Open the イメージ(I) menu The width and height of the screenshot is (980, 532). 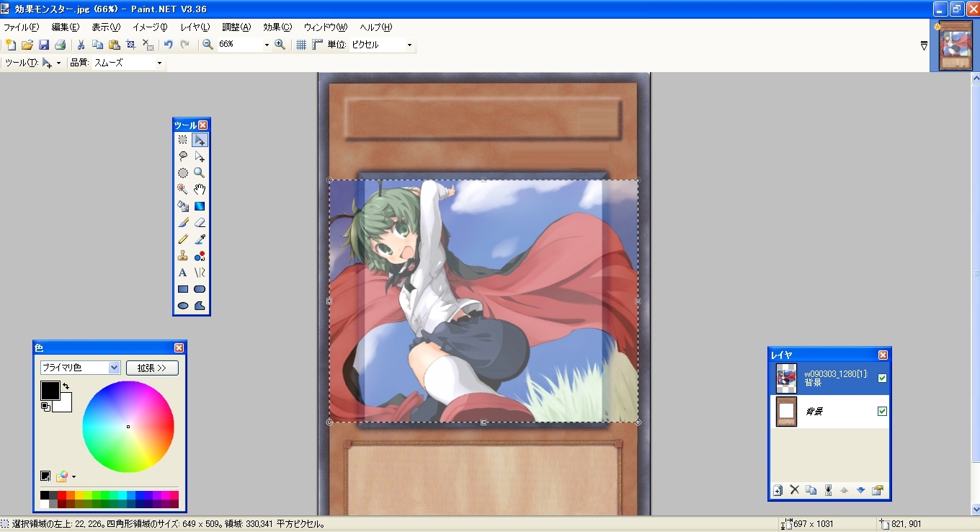tap(150, 27)
